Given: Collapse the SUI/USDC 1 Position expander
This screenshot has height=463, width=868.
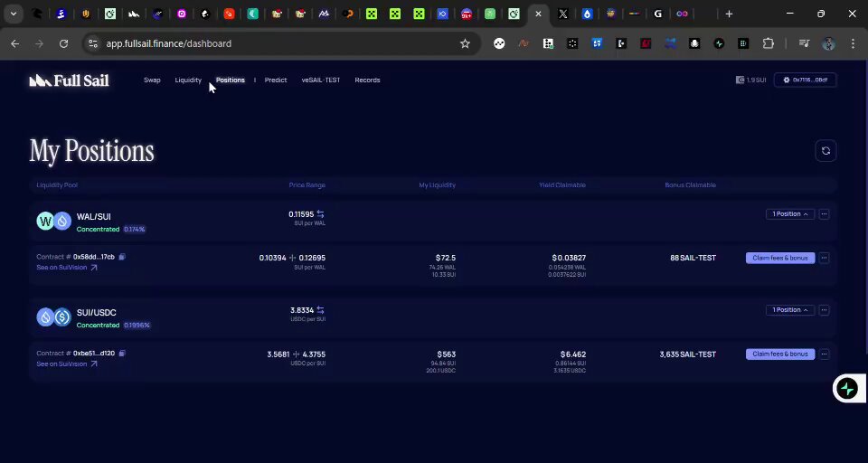Looking at the screenshot, I should (790, 310).
